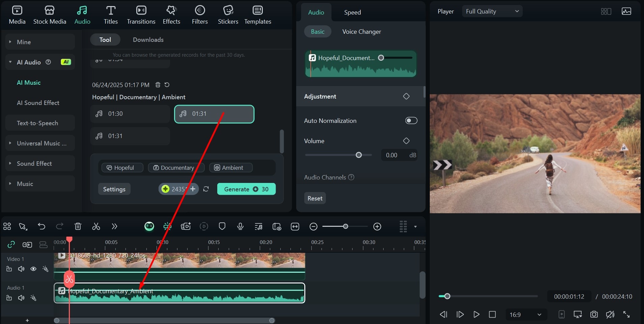This screenshot has height=324, width=644.
Task: Stop playback in the player
Action: 492,315
